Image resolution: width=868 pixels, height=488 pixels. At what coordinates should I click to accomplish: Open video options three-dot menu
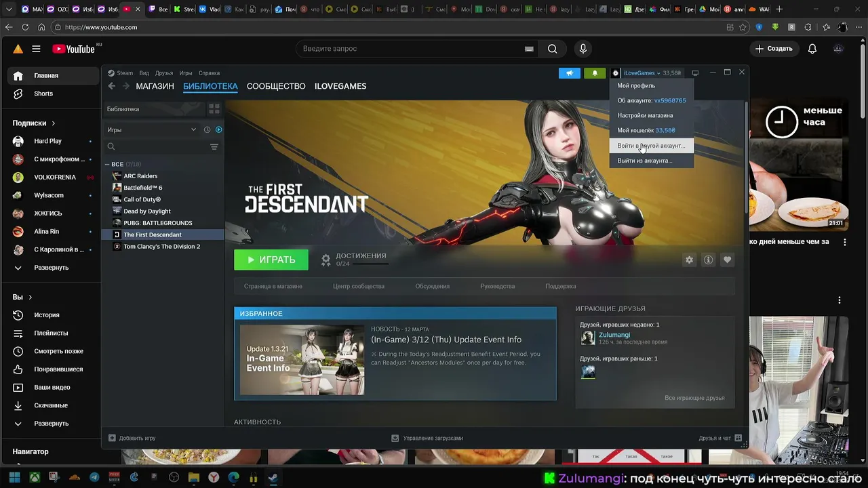click(x=845, y=242)
